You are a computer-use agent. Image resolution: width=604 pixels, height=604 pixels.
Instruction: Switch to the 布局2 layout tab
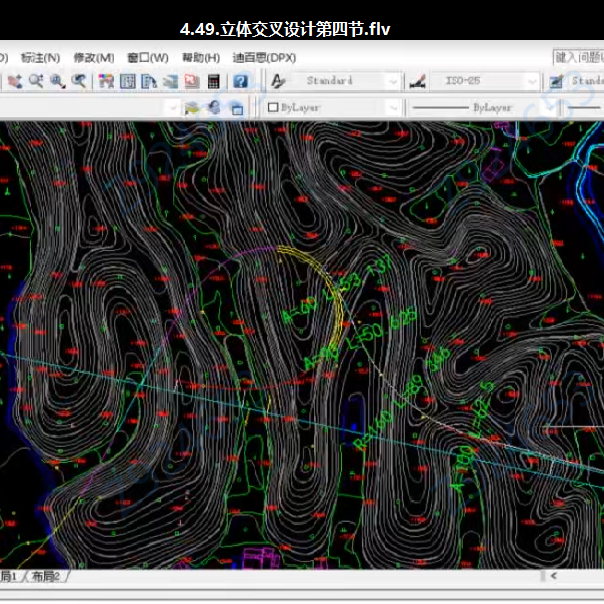pyautogui.click(x=46, y=576)
